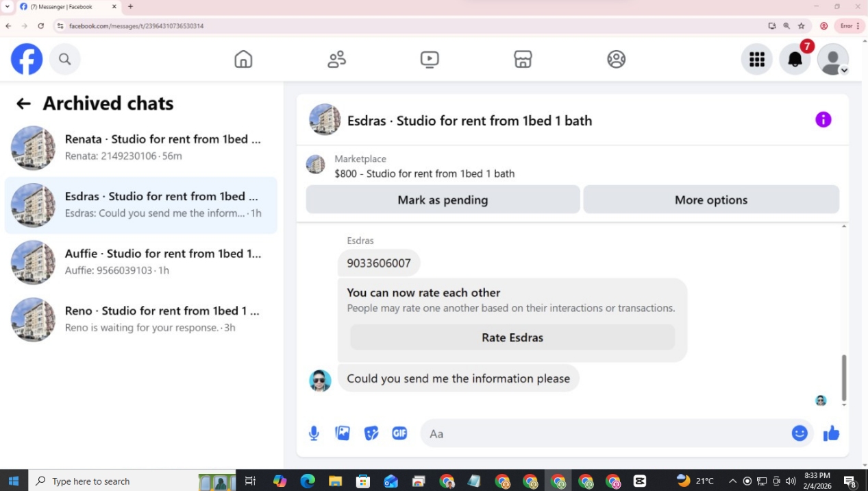
Task: Click the taskbar search box
Action: click(x=132, y=481)
